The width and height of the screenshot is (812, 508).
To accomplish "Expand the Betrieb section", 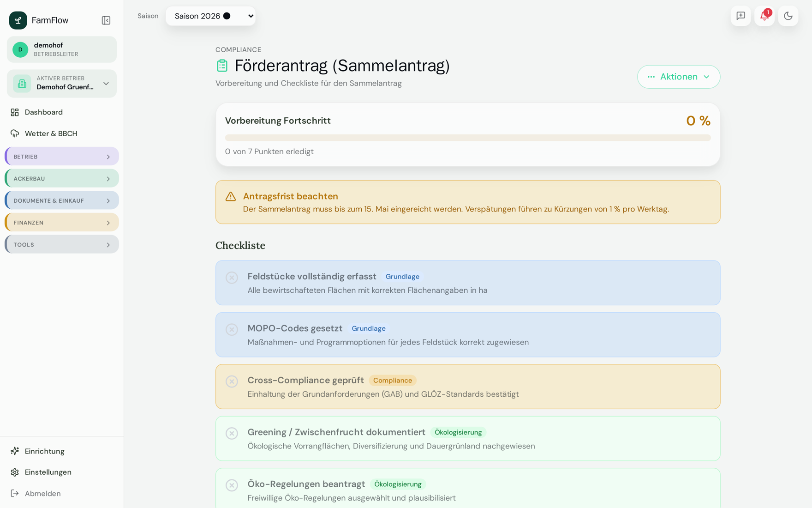I will point(62,157).
